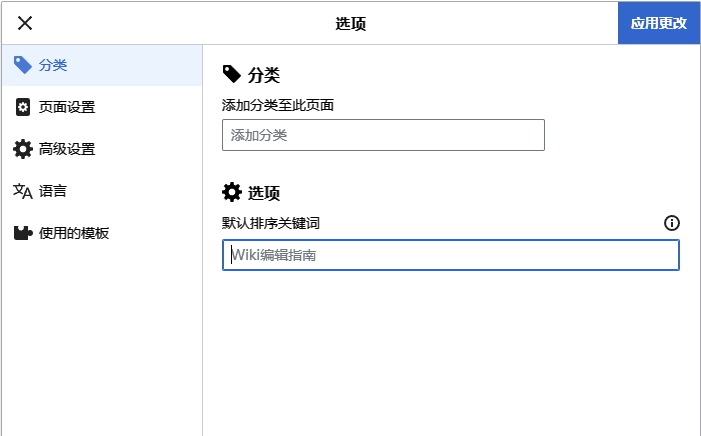The height and width of the screenshot is (436, 701).
Task: Click the gear icon beside 高级设置
Action: click(22, 149)
